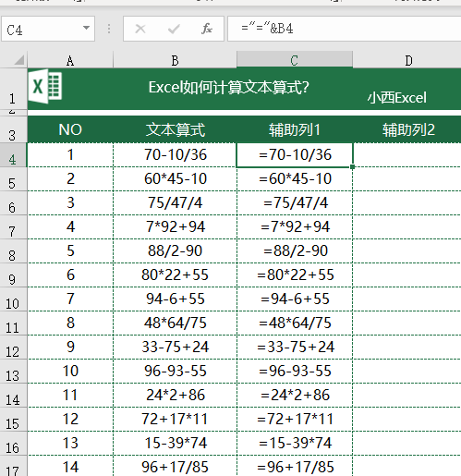Click cell showing =72+17*11

(x=295, y=420)
